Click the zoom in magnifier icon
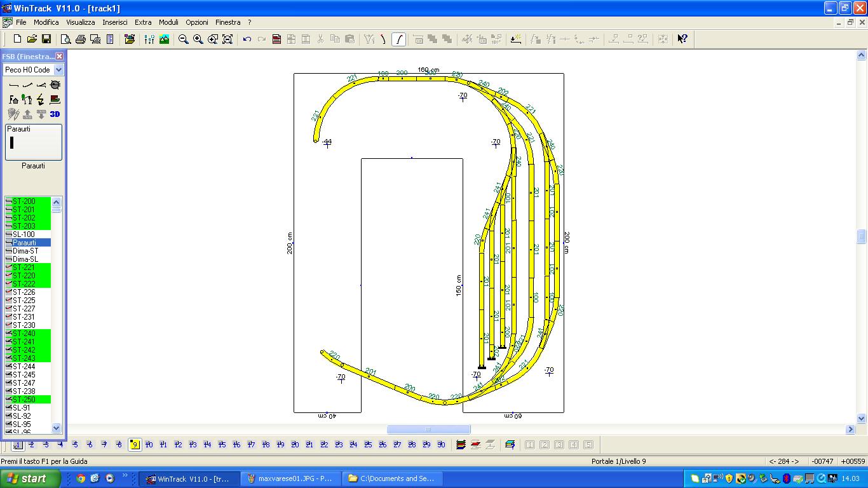 point(198,39)
